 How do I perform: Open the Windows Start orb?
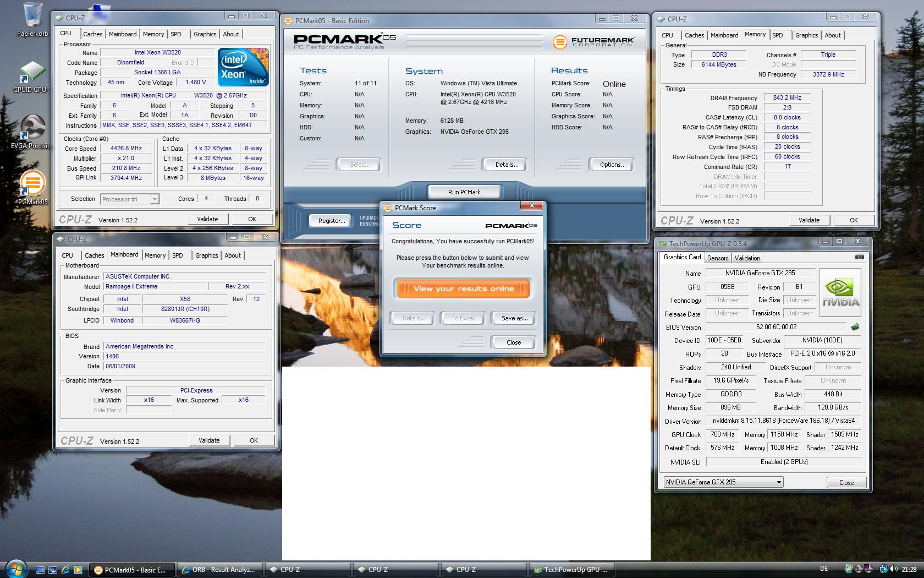pos(15,569)
